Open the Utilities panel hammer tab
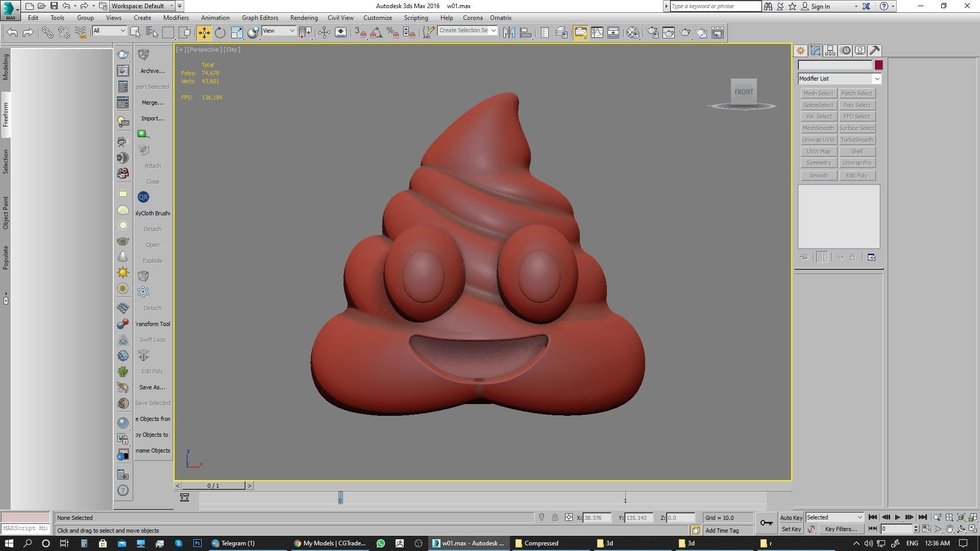The width and height of the screenshot is (980, 551). pyautogui.click(x=875, y=51)
